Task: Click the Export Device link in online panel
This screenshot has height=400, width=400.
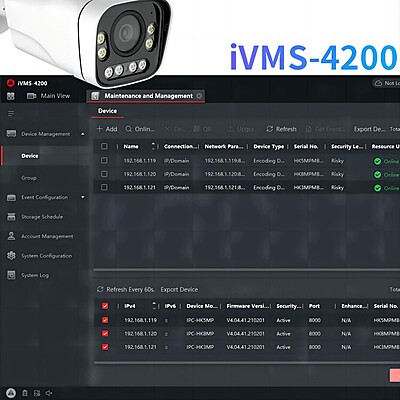Action: (x=179, y=290)
